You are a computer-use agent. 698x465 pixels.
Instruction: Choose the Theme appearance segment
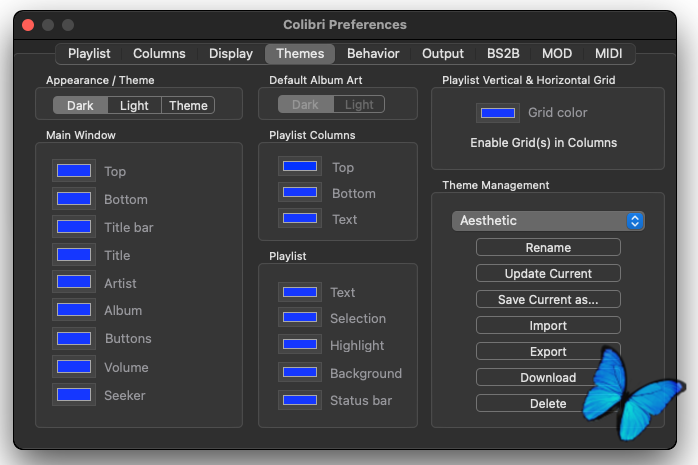tap(188, 105)
